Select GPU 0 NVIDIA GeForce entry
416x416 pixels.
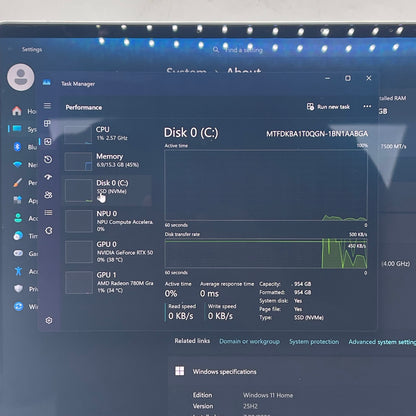(109, 252)
